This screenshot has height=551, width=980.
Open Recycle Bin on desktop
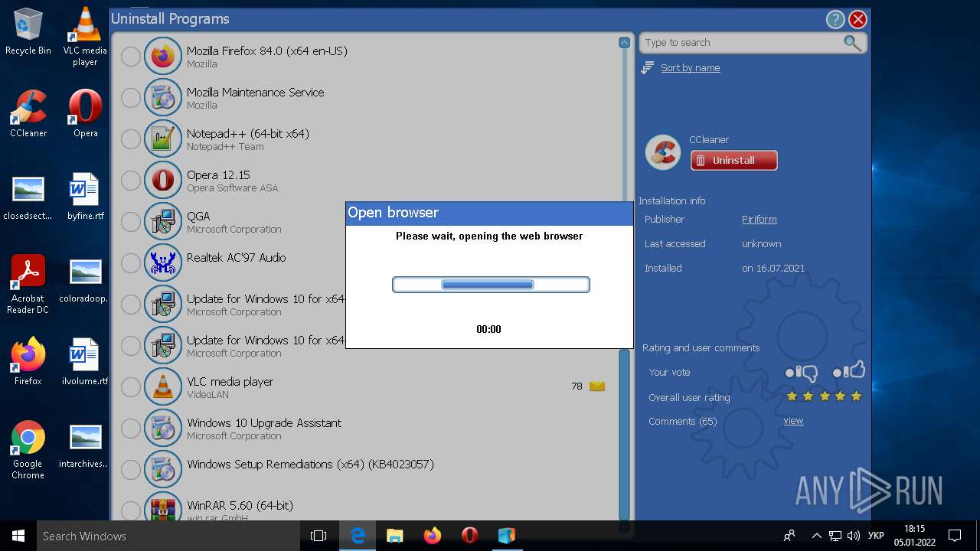coord(28,31)
